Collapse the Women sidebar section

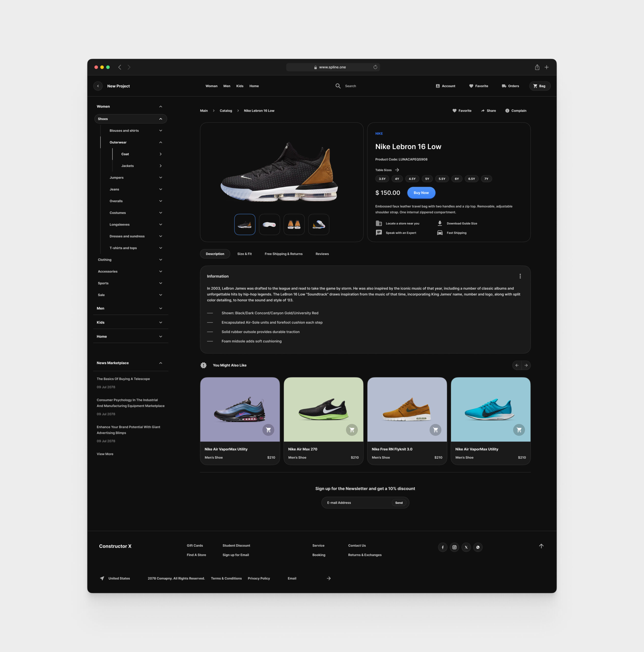point(161,107)
